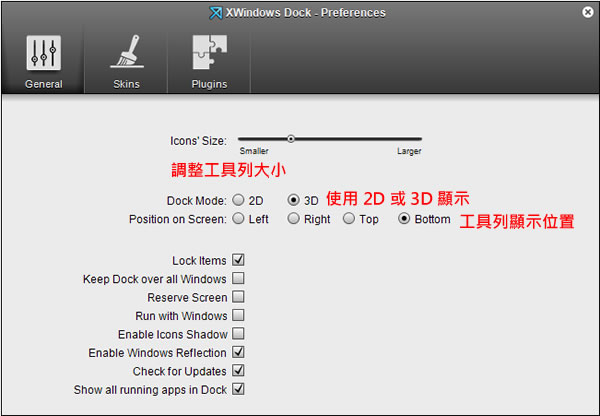The height and width of the screenshot is (416, 600).
Task: Select 3D Dock Mode
Action: pos(293,200)
